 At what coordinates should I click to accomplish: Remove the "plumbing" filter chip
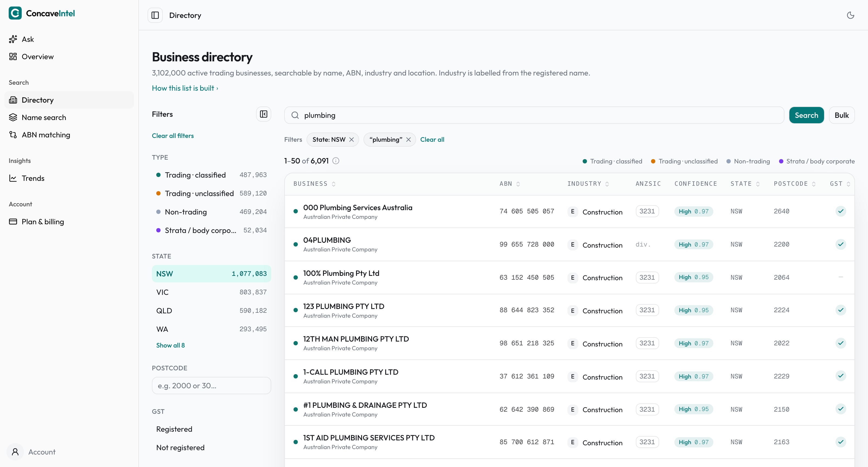tap(409, 140)
